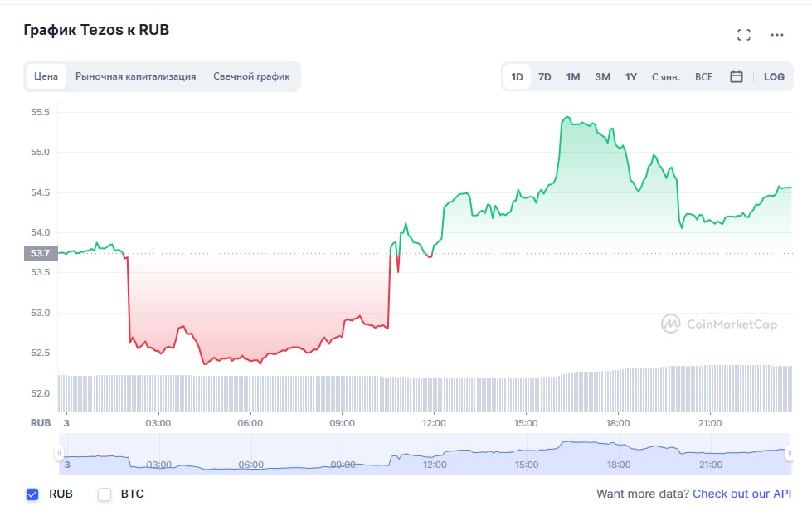Click the right handle of range slider

click(790, 454)
